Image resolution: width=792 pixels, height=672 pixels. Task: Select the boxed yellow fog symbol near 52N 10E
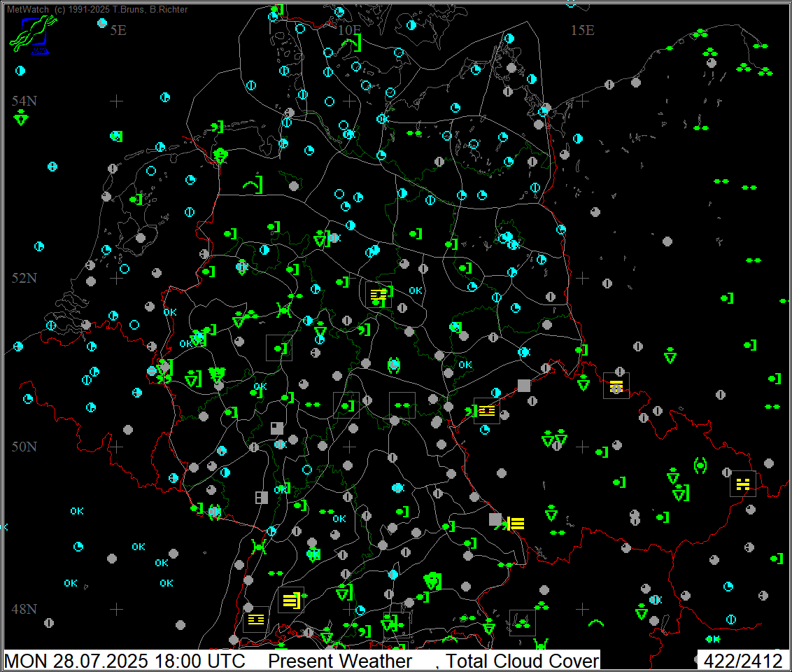coord(379,295)
